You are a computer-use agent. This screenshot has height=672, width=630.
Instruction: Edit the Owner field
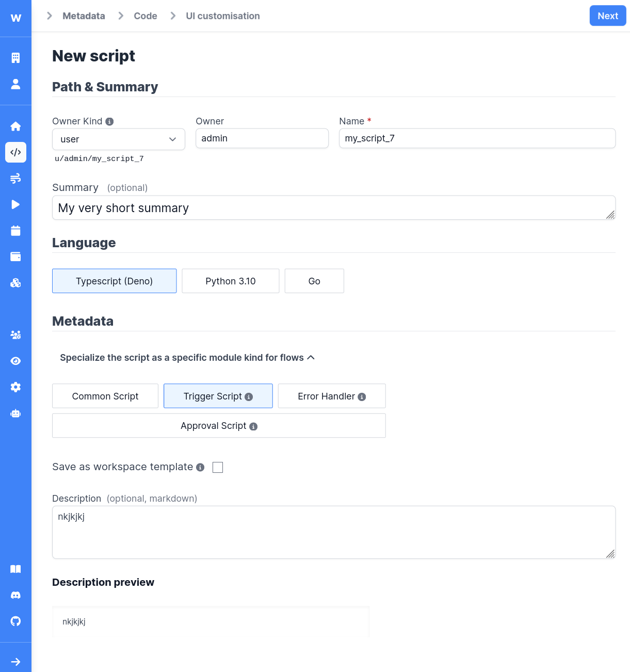(262, 138)
